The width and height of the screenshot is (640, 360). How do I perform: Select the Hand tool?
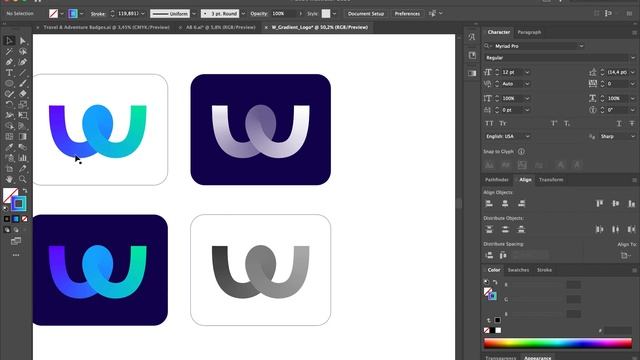coord(9,179)
